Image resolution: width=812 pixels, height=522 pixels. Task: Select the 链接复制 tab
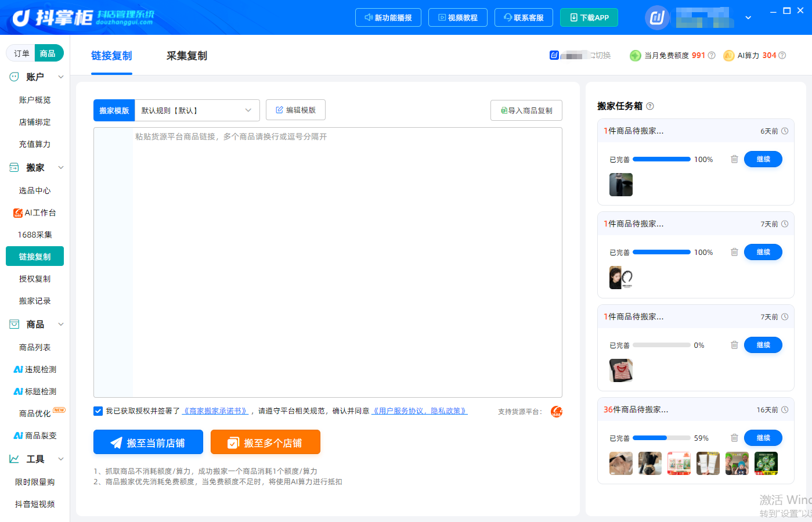tap(111, 56)
